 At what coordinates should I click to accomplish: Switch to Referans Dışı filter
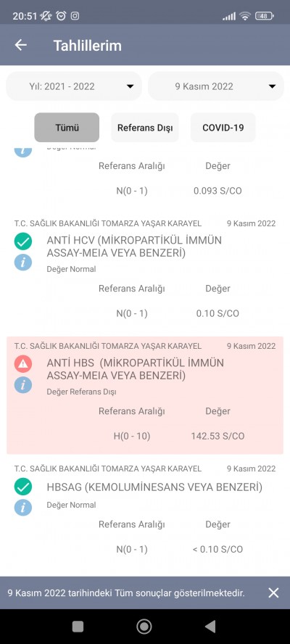tap(145, 128)
